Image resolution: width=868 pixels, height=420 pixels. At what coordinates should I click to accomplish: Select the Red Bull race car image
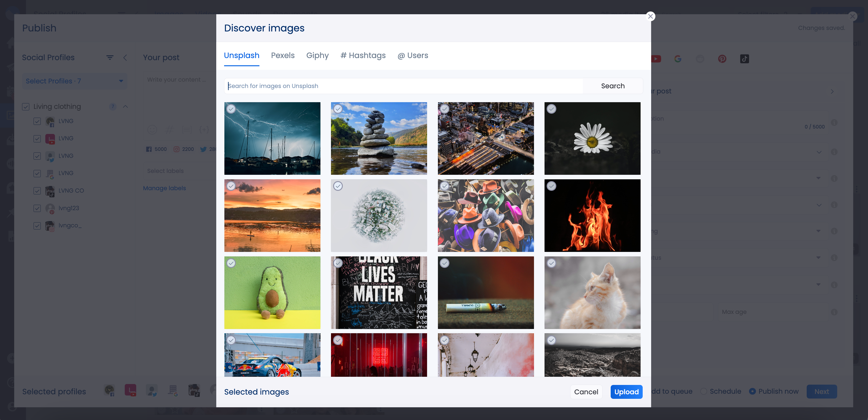(x=272, y=355)
